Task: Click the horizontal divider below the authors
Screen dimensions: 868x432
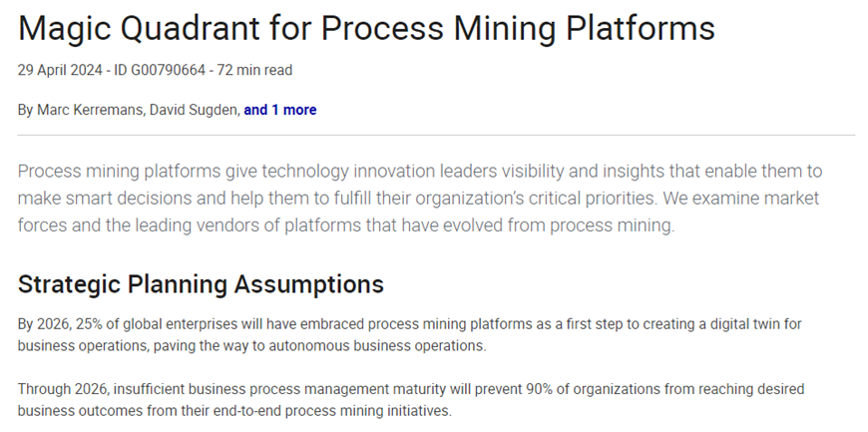Action: pos(436,135)
